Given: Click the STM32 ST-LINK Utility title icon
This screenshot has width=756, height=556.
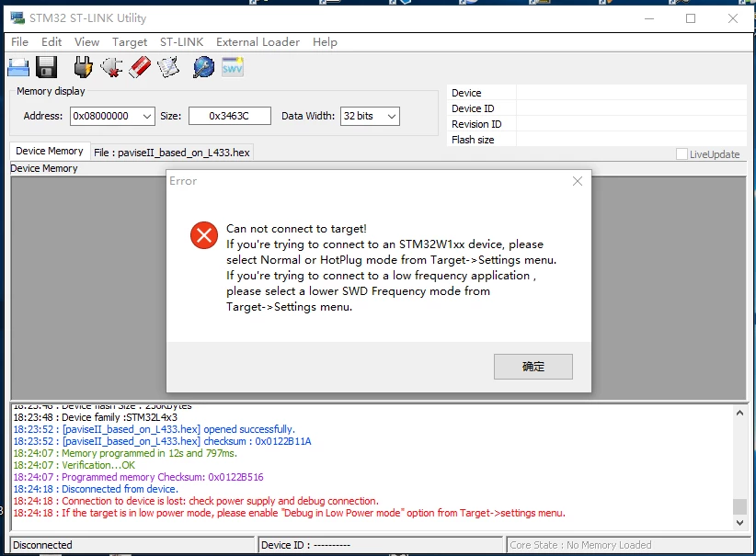Looking at the screenshot, I should click(17, 18).
